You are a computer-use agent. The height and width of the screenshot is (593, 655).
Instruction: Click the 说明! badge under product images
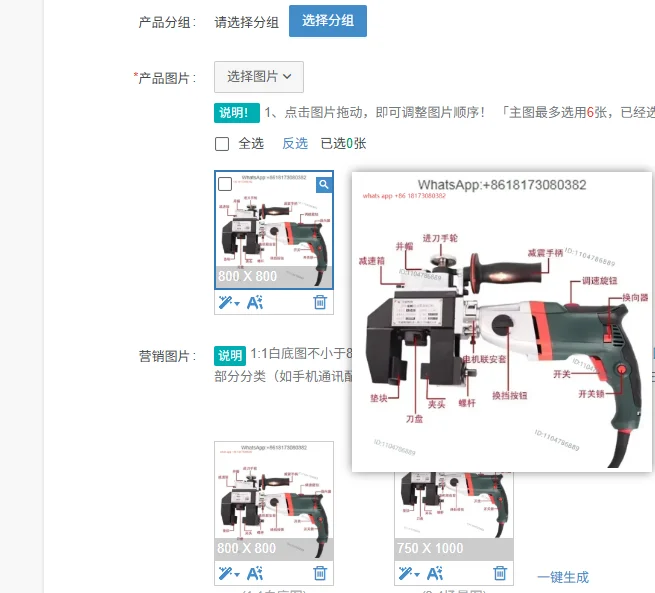point(237,113)
